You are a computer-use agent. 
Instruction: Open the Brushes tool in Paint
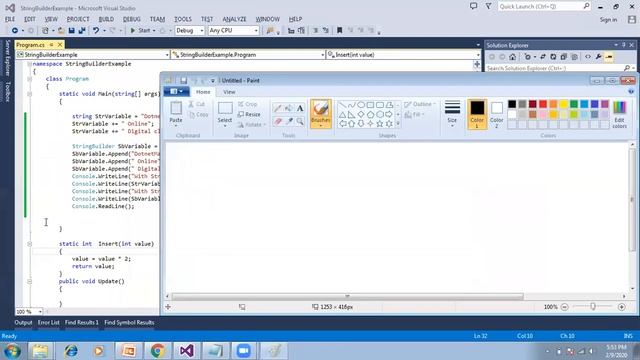pyautogui.click(x=321, y=113)
